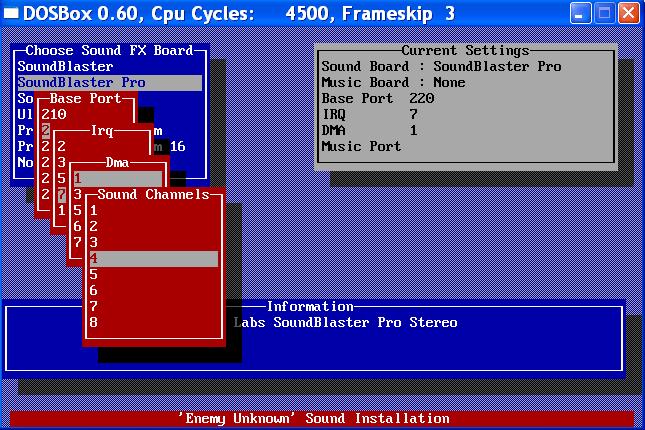Click the DOSBox title bar icon
645x430 pixels.
coord(11,13)
